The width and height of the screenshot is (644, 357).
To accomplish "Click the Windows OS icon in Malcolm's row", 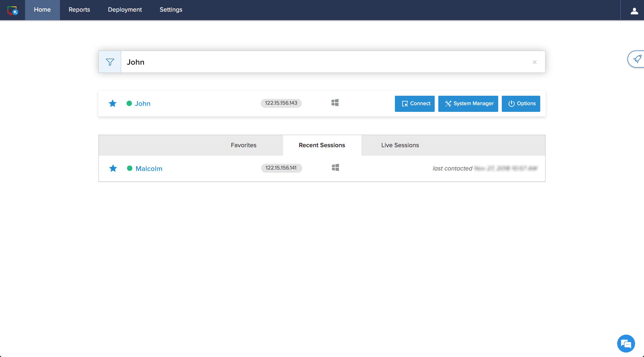I will (335, 168).
